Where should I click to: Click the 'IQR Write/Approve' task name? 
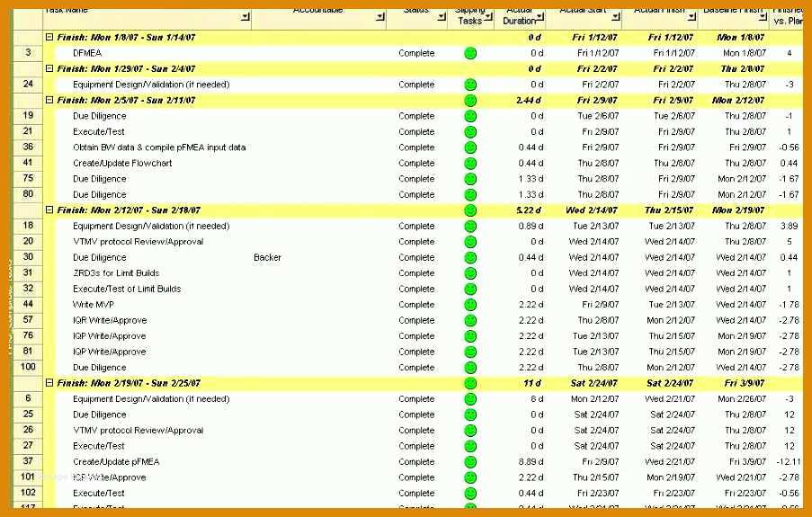(110, 320)
